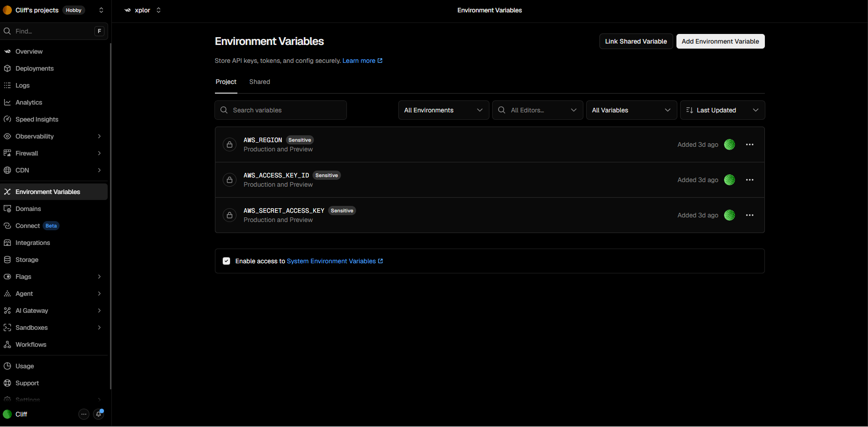Open the Workflows node icon
The width and height of the screenshot is (868, 427).
pos(7,344)
